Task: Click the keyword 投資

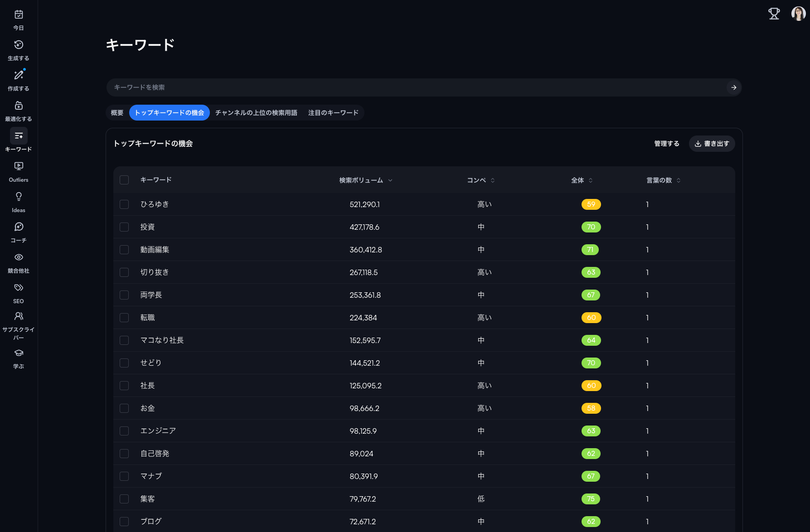Action: click(147, 227)
